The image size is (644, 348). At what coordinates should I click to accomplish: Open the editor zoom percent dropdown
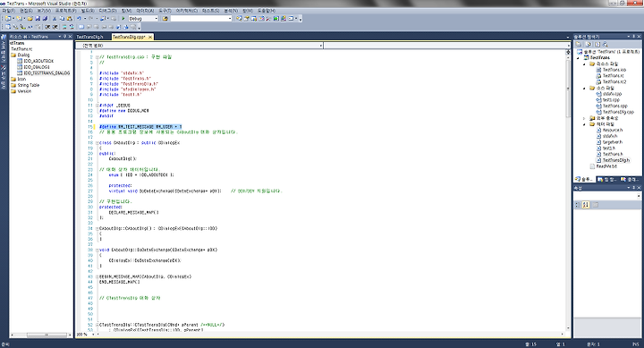93,335
